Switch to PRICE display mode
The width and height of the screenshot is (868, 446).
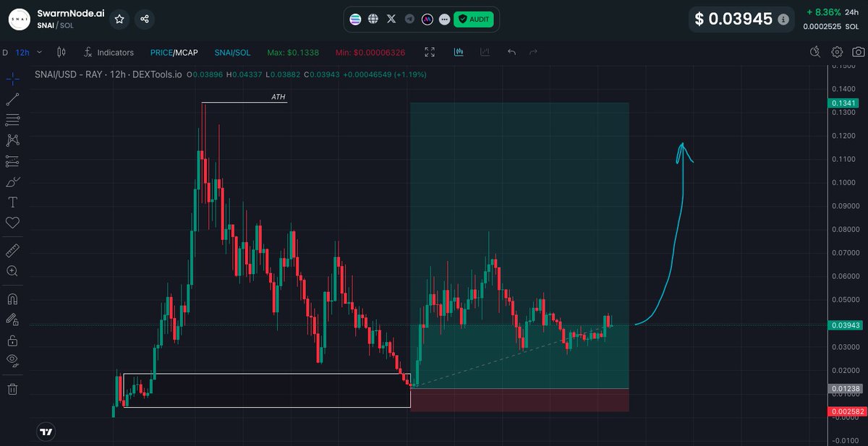161,53
